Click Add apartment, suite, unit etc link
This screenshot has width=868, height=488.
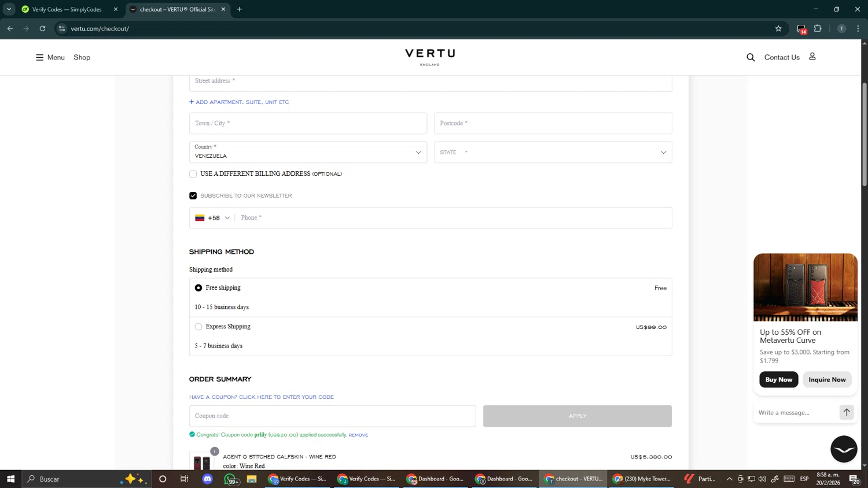tap(239, 102)
